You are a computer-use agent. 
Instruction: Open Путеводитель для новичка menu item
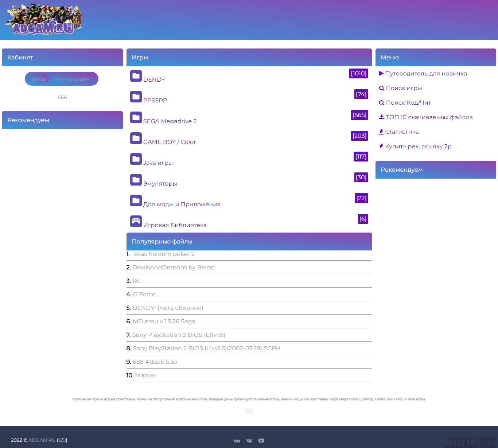(x=425, y=74)
